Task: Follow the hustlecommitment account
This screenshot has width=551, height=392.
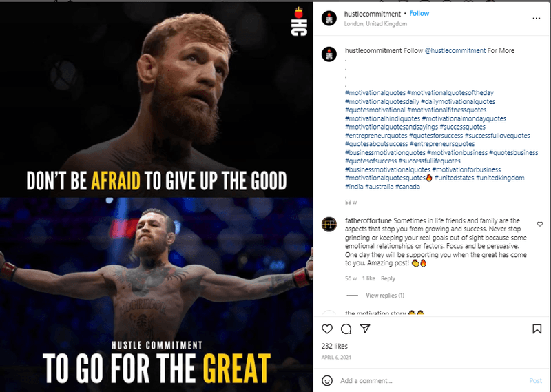Action: [x=419, y=13]
